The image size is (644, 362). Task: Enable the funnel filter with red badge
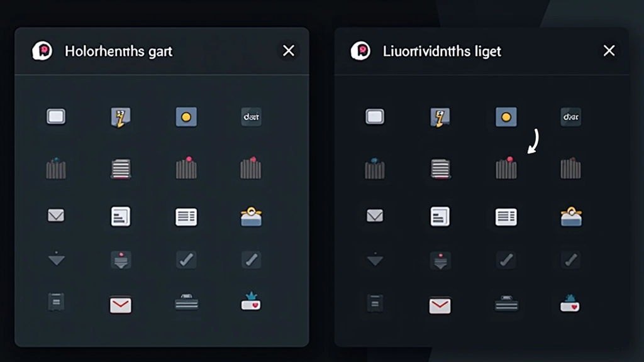click(121, 260)
